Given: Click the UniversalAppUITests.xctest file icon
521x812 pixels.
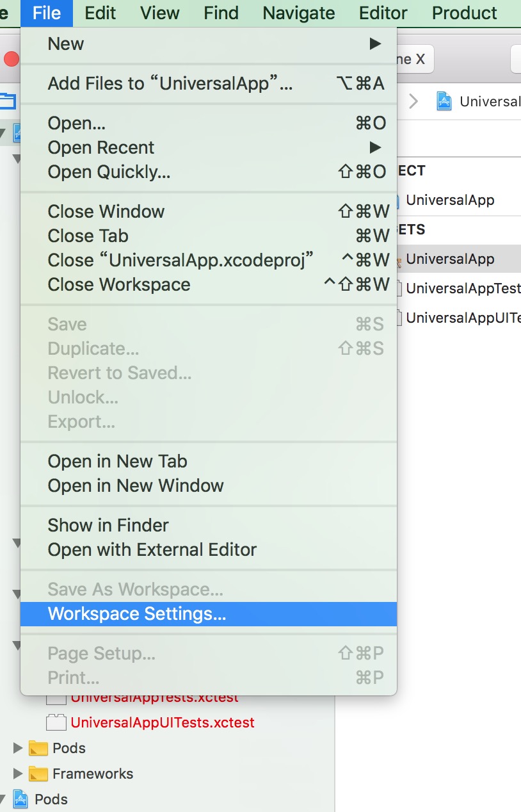Looking at the screenshot, I should pos(56,722).
